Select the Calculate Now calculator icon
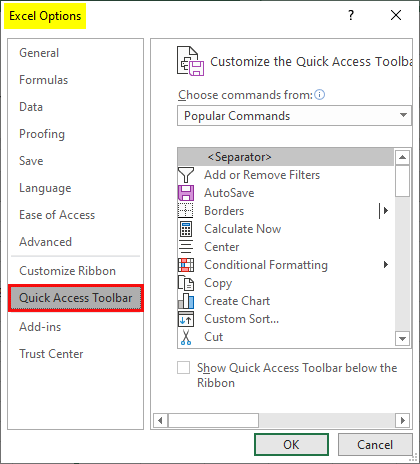 (x=186, y=229)
